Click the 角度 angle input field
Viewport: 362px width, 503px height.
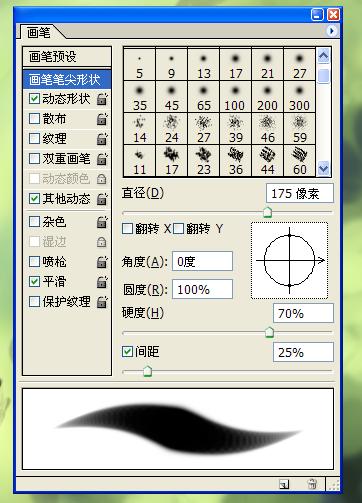tap(202, 261)
